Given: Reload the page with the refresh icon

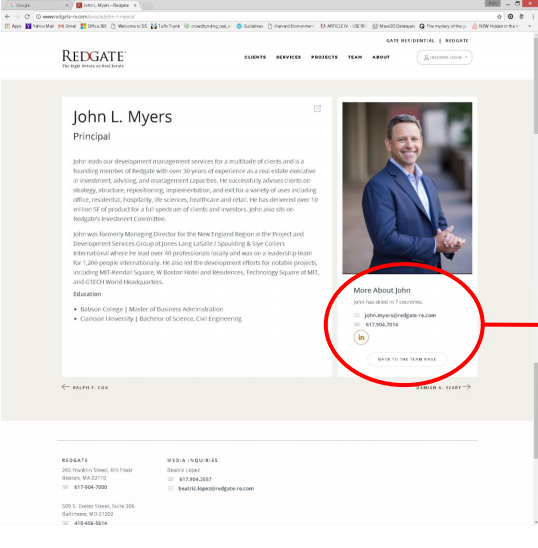Looking at the screenshot, I should pos(27,16).
